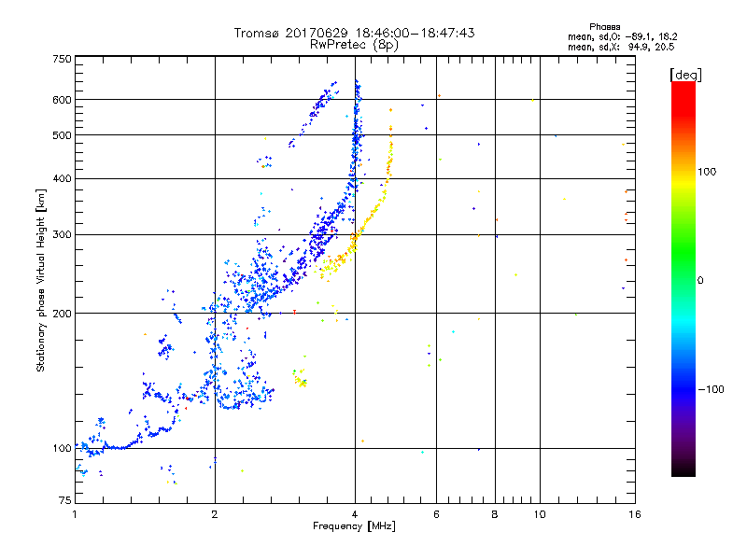
Task: Click the y-axis tick label '75'
Action: pos(65,500)
